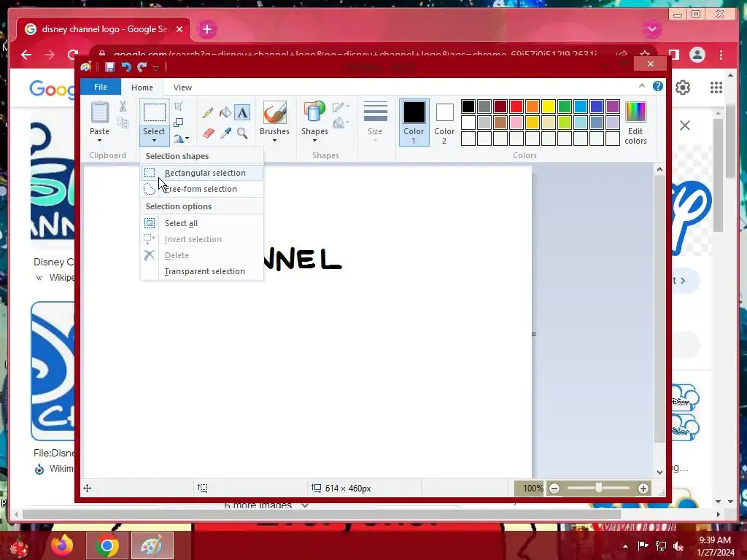This screenshot has width=747, height=560.
Task: Open Chrome profile avatar
Action: click(x=697, y=55)
